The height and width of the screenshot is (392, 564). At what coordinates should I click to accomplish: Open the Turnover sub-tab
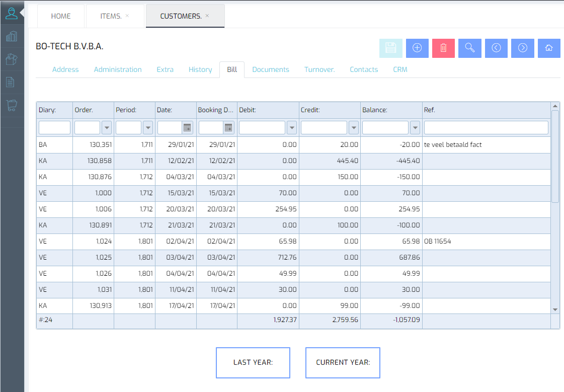coord(319,69)
